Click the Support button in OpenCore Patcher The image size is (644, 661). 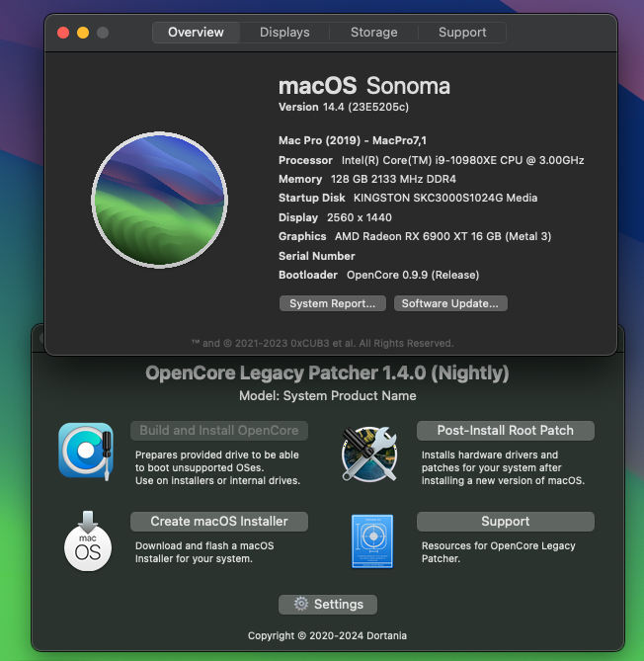(506, 522)
